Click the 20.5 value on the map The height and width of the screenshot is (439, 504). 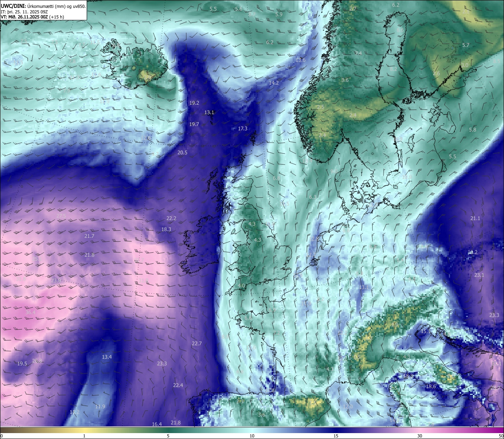(182, 152)
